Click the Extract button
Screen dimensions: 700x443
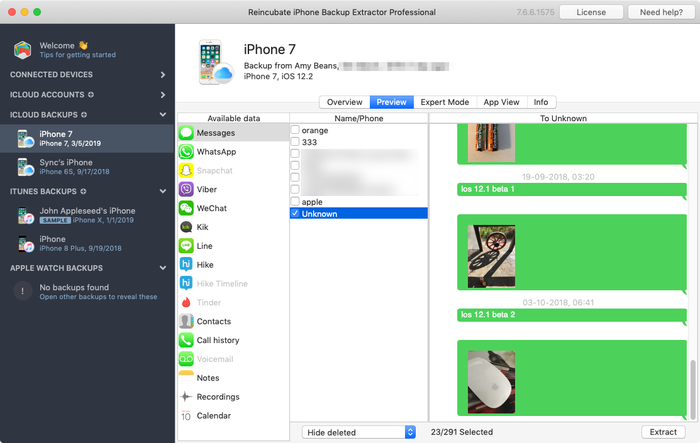663,432
